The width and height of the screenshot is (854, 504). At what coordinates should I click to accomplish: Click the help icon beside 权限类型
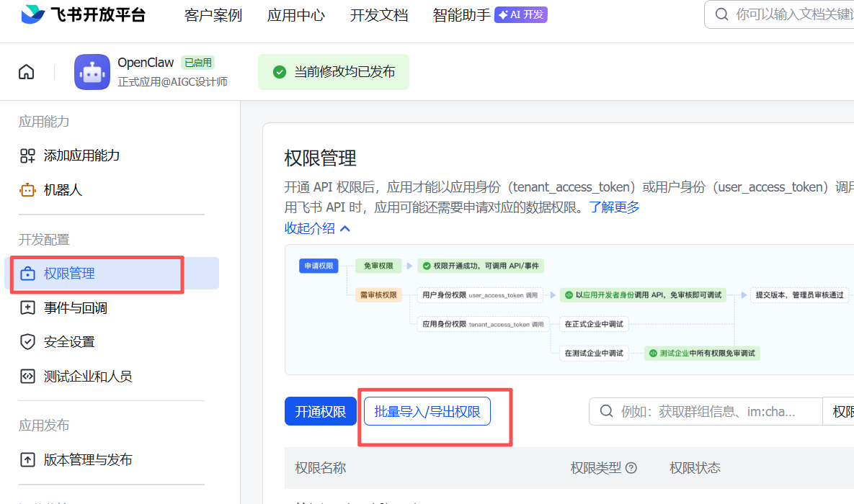tap(631, 468)
